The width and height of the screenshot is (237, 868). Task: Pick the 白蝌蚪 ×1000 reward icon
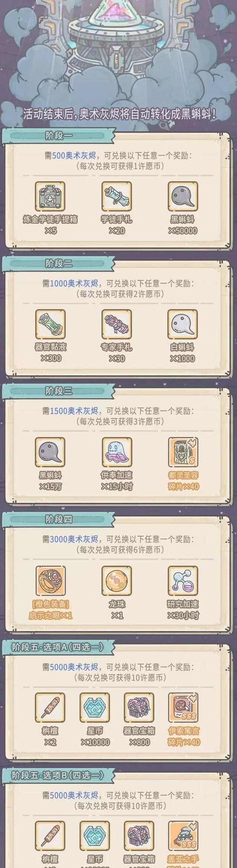183,324
